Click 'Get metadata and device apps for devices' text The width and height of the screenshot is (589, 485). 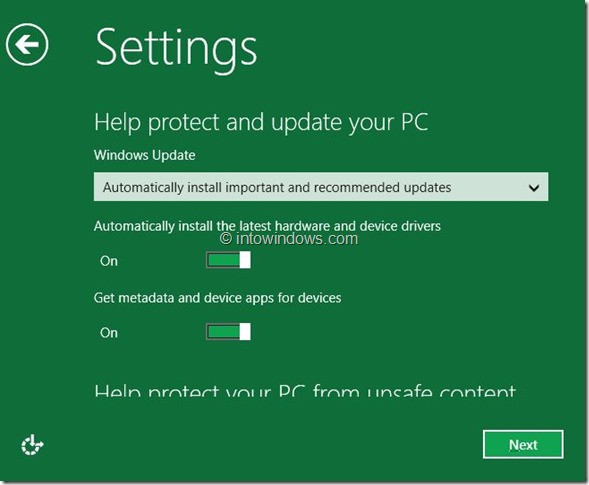point(217,298)
